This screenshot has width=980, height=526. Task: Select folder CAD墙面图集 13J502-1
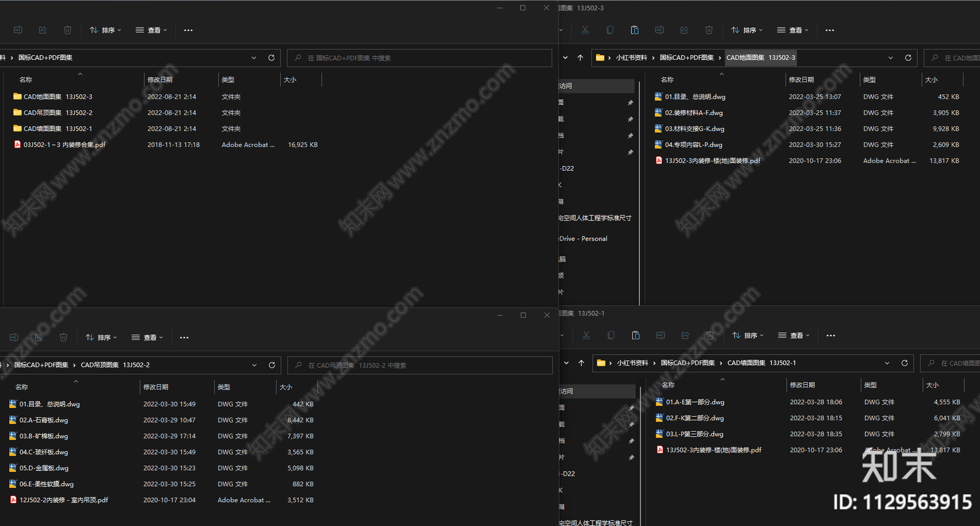(53, 129)
